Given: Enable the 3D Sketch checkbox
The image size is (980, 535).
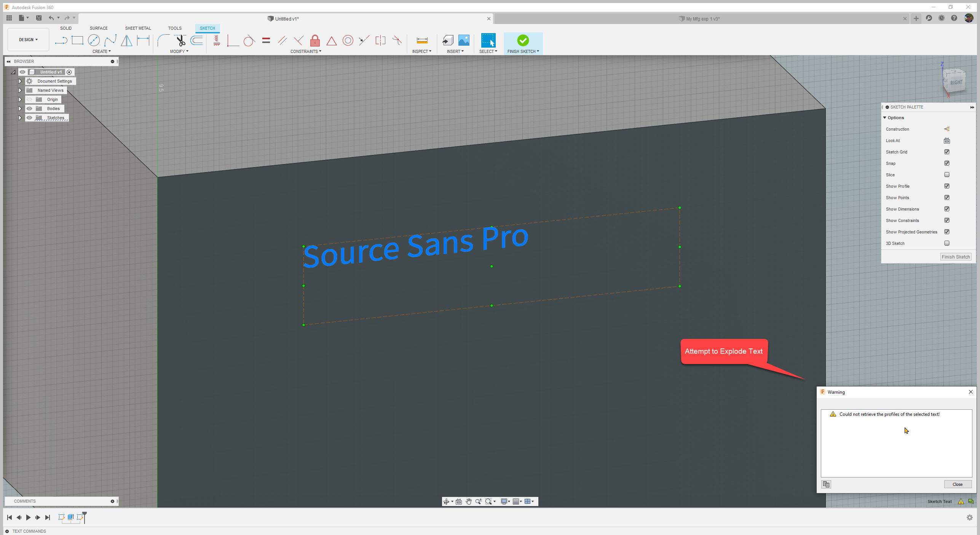Looking at the screenshot, I should pyautogui.click(x=946, y=243).
